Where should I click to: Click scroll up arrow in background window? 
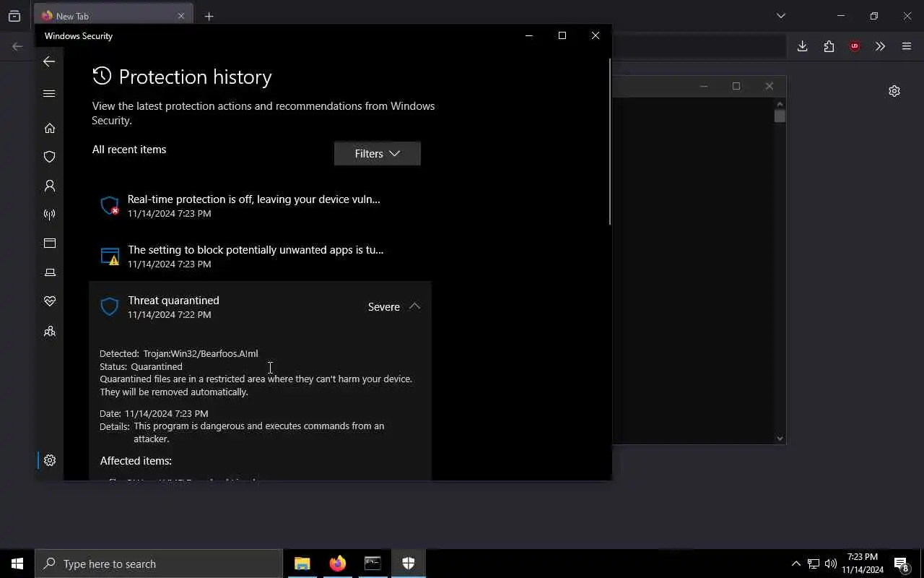(x=780, y=104)
